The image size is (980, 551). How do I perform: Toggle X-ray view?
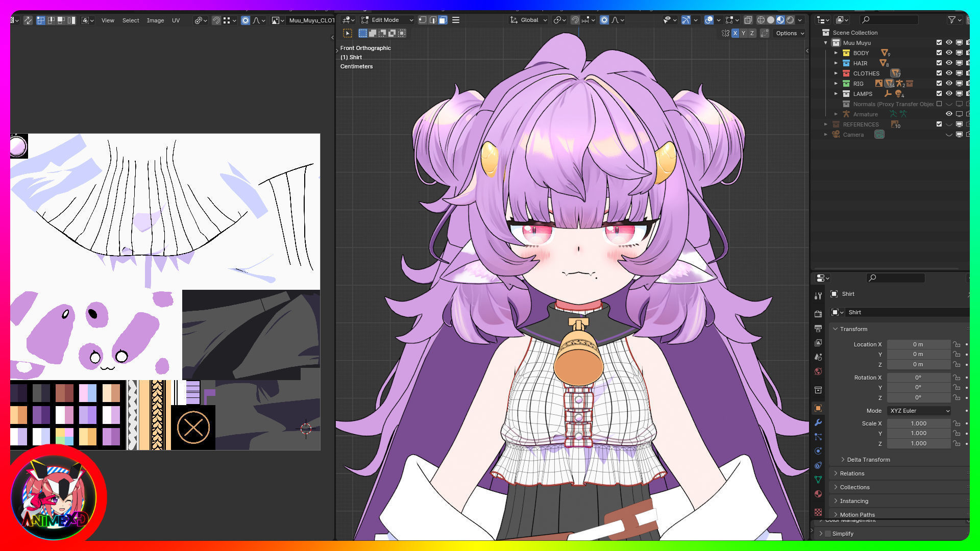click(x=748, y=20)
